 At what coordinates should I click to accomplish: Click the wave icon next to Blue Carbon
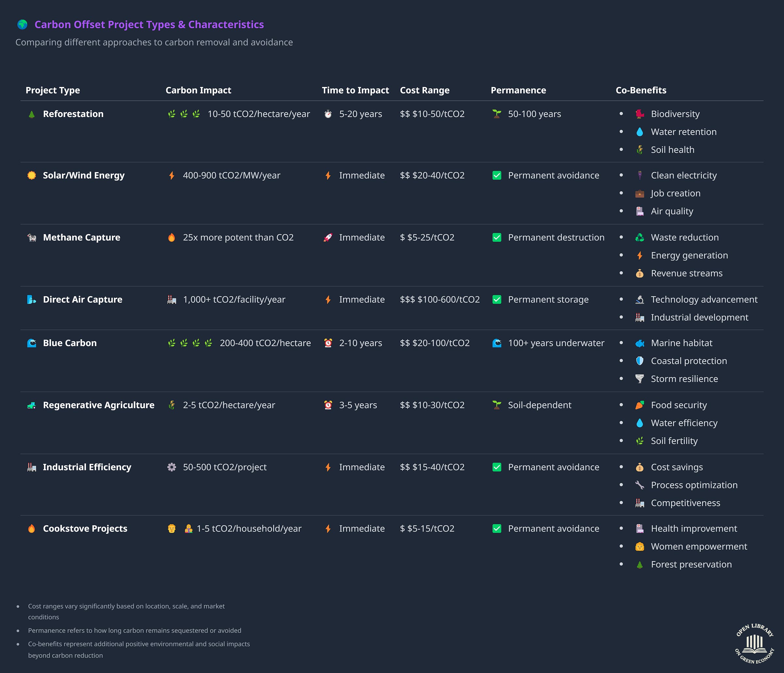[32, 343]
